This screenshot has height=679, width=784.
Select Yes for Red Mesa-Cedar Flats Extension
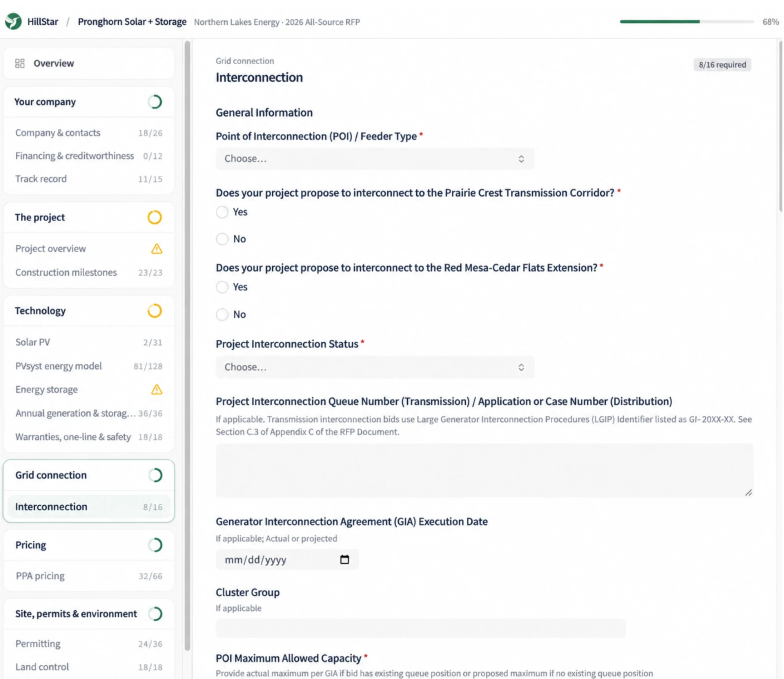222,287
